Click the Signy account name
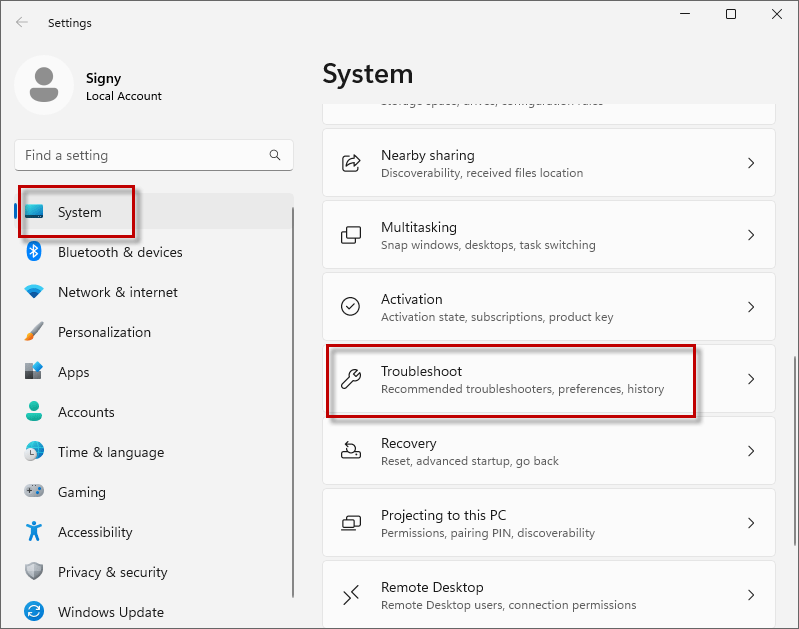799x629 pixels. click(103, 78)
